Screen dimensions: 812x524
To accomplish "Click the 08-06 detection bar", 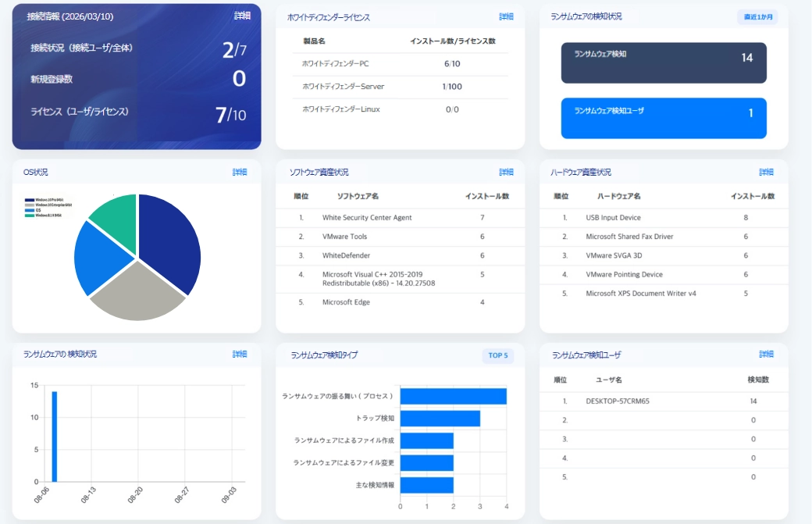I will pos(54,436).
